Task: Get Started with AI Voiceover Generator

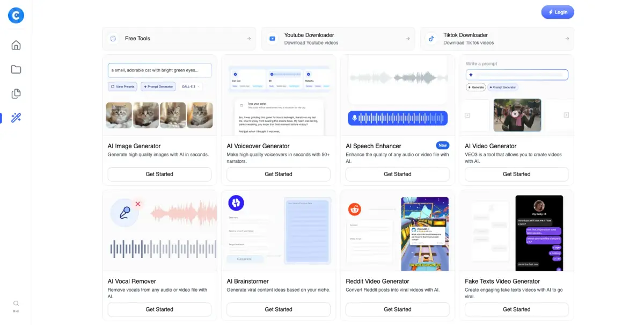Action: coord(279,174)
